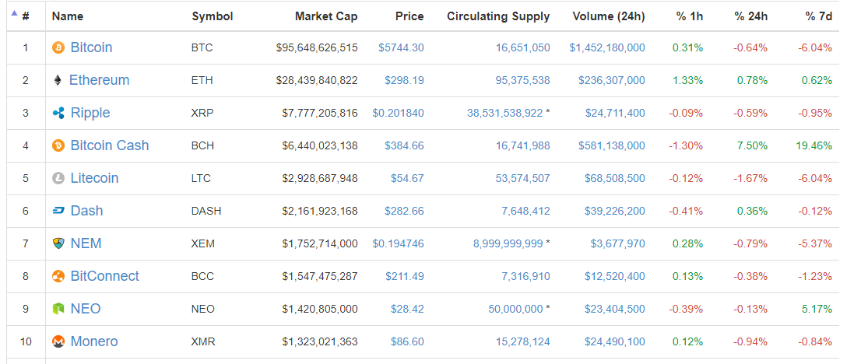Click the Litecoin logo icon
Viewport: 868px width, 364px height.
58,179
